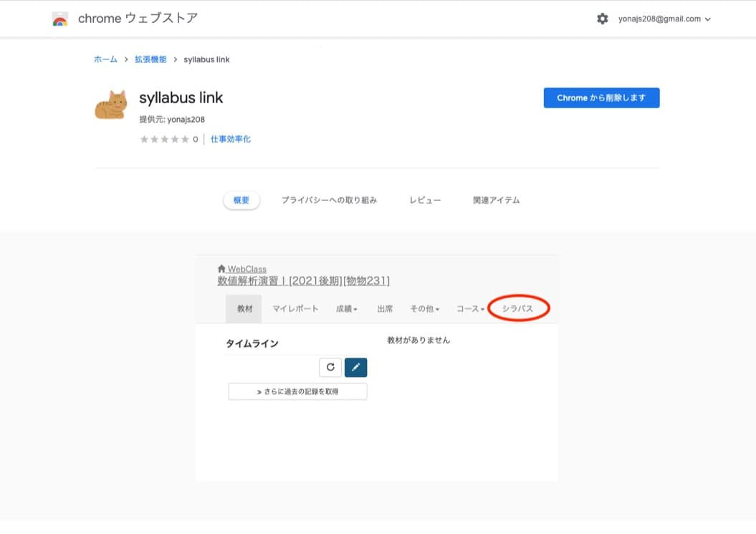Open the 拡張機能 breadcrumb link
This screenshot has width=756, height=534.
150,59
